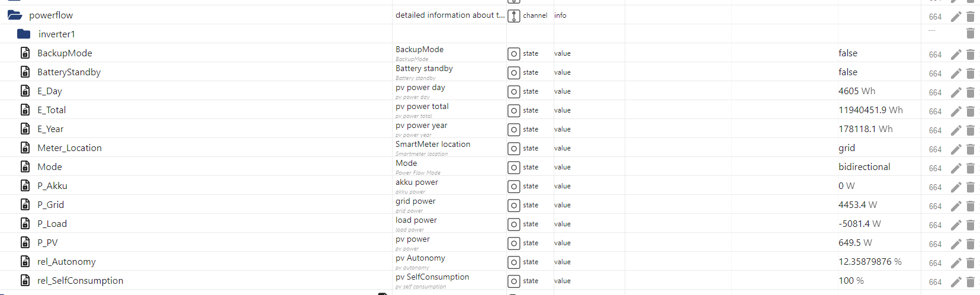980x295 pixels.
Task: Open editor for rel_Autonomy object
Action: pyautogui.click(x=956, y=263)
